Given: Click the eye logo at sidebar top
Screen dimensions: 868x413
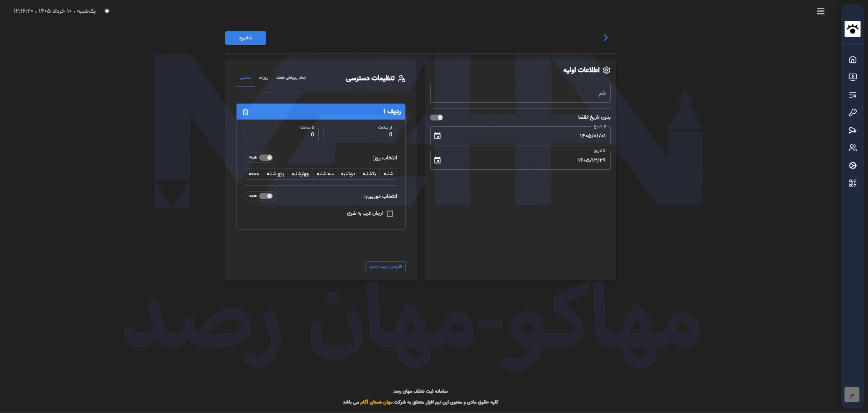Looking at the screenshot, I should click(x=853, y=29).
